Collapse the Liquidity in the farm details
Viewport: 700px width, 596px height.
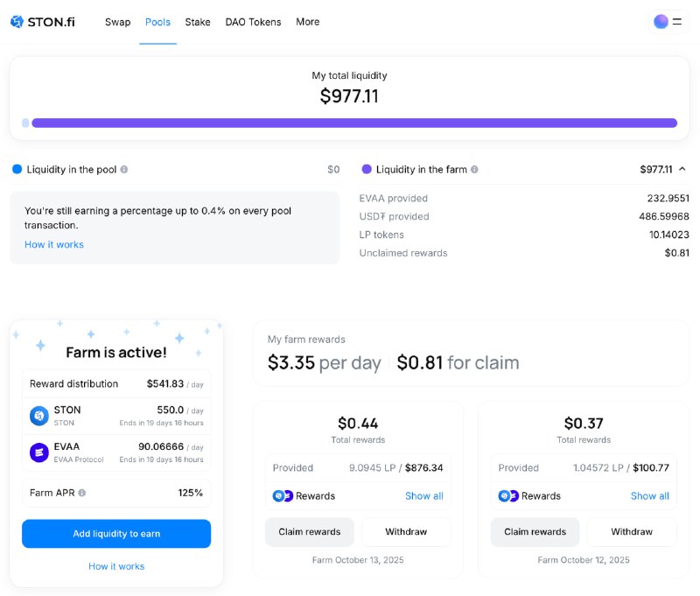684,169
